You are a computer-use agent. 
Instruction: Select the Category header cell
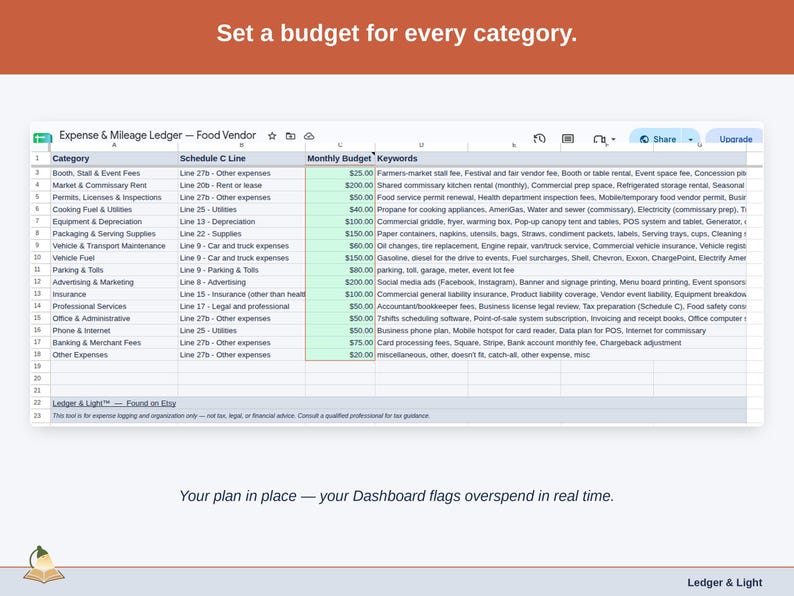[x=114, y=158]
